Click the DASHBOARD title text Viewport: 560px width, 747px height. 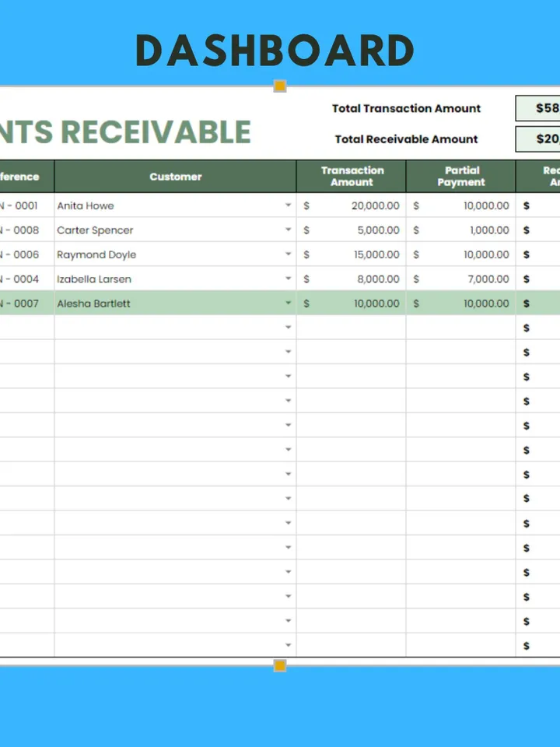275,50
